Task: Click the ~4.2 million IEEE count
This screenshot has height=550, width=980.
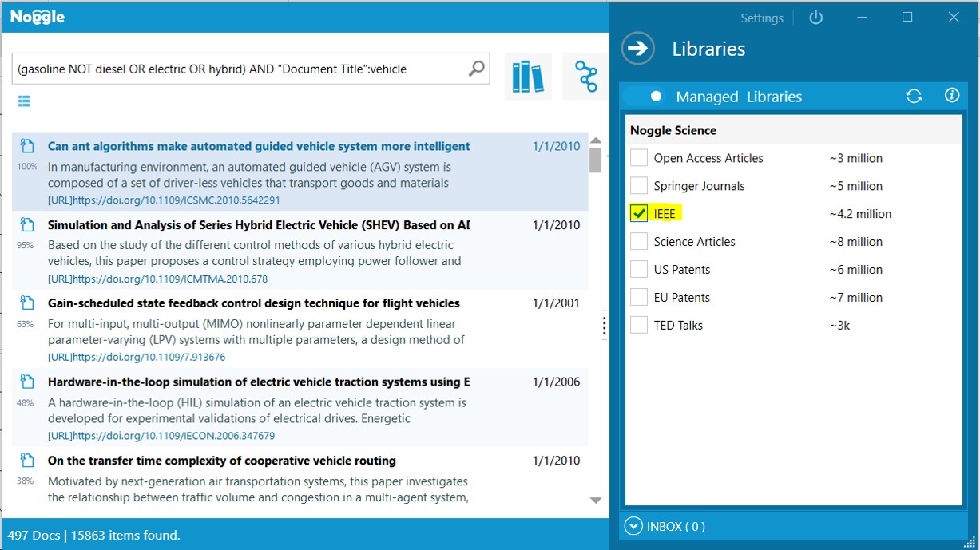Action: (860, 214)
